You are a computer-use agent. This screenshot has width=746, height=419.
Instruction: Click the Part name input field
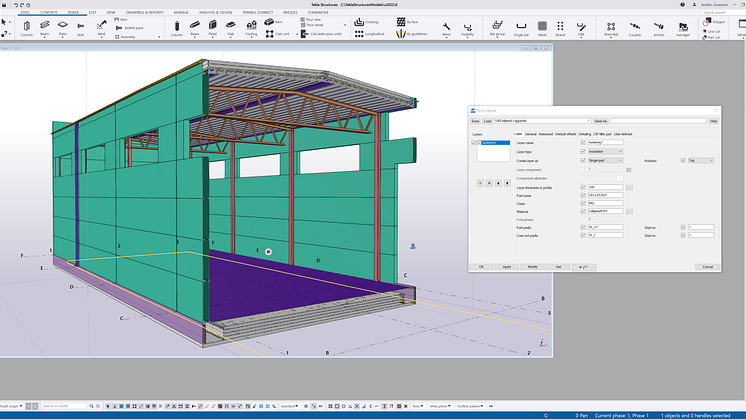pos(606,194)
